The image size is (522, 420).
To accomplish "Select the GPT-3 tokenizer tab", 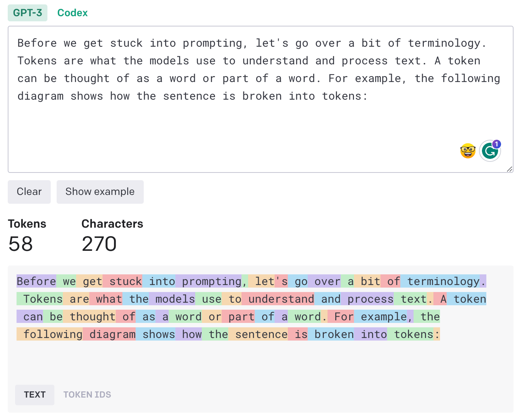I will pyautogui.click(x=27, y=13).
